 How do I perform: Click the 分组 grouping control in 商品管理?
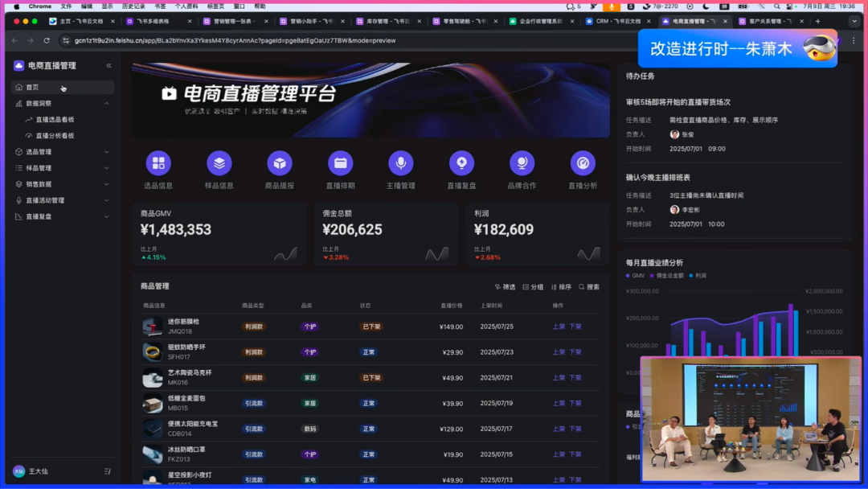point(533,287)
